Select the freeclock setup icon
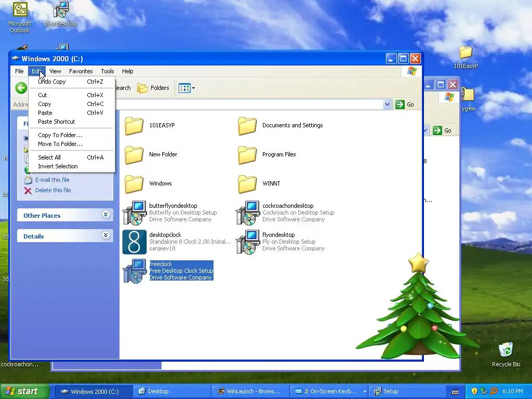The width and height of the screenshot is (532, 399). [x=135, y=271]
